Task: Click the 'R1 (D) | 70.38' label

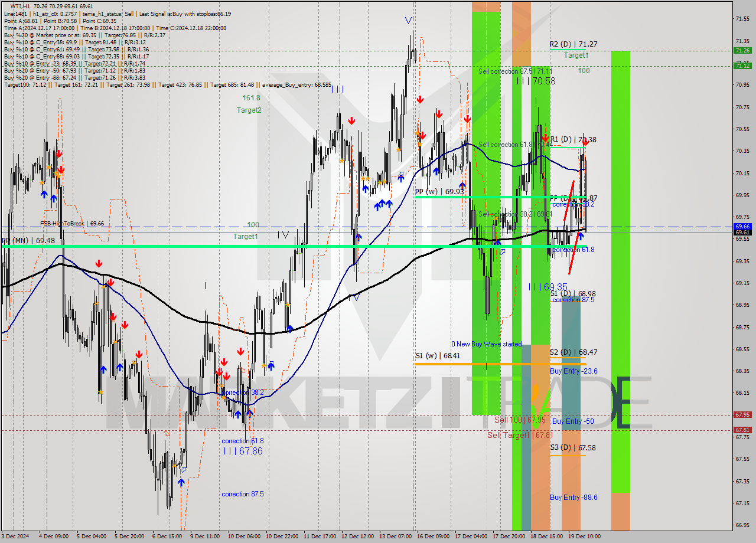Action: (x=573, y=140)
